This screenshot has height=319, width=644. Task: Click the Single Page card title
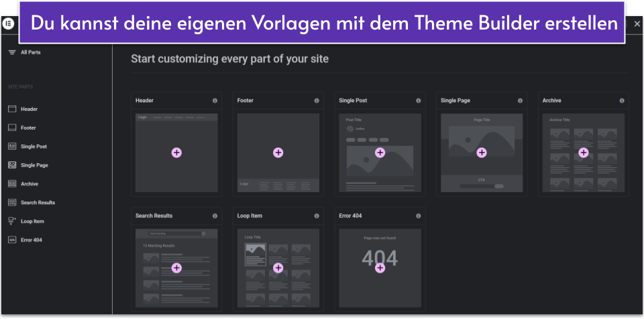tap(455, 101)
